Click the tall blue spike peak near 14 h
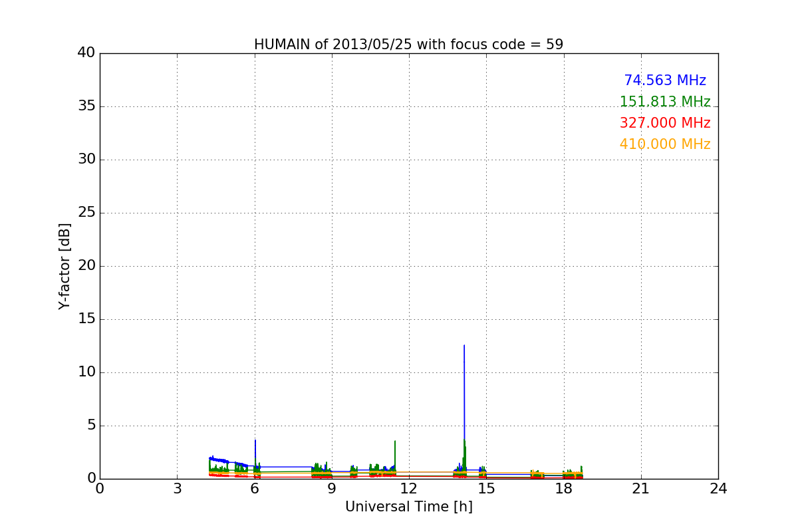Screen dimensions: 798x532 coord(464,345)
